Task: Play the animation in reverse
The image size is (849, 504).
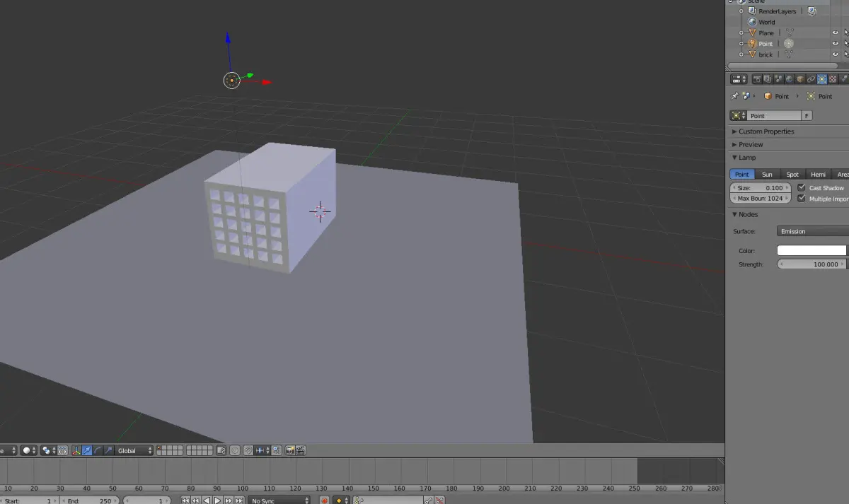Action: coord(207,501)
